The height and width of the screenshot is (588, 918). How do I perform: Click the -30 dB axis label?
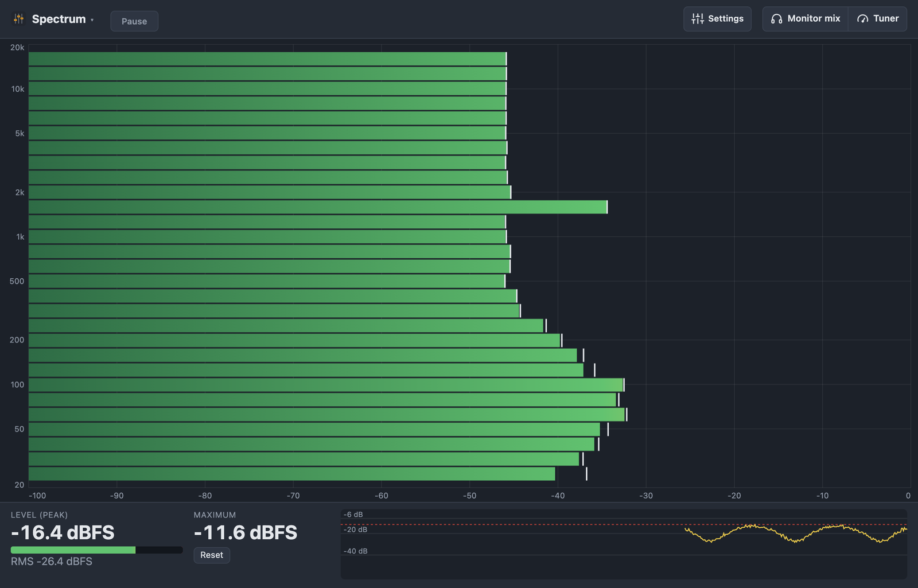pyautogui.click(x=646, y=496)
